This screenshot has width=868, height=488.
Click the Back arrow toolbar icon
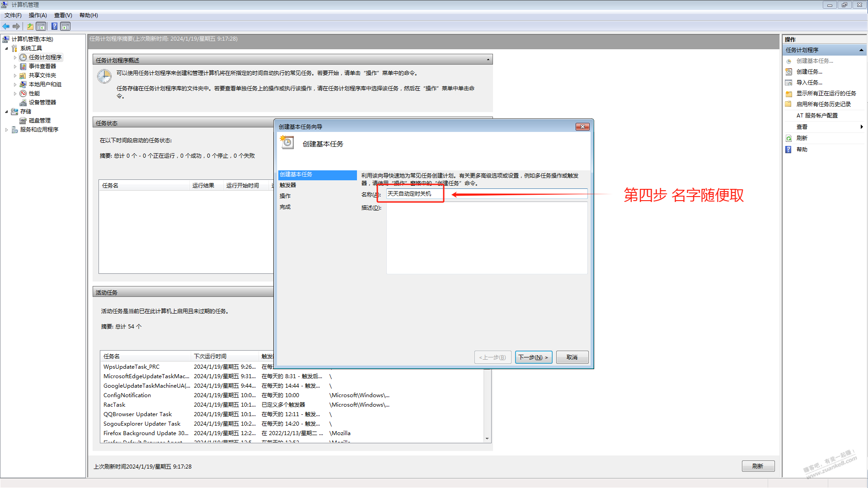tap(6, 26)
